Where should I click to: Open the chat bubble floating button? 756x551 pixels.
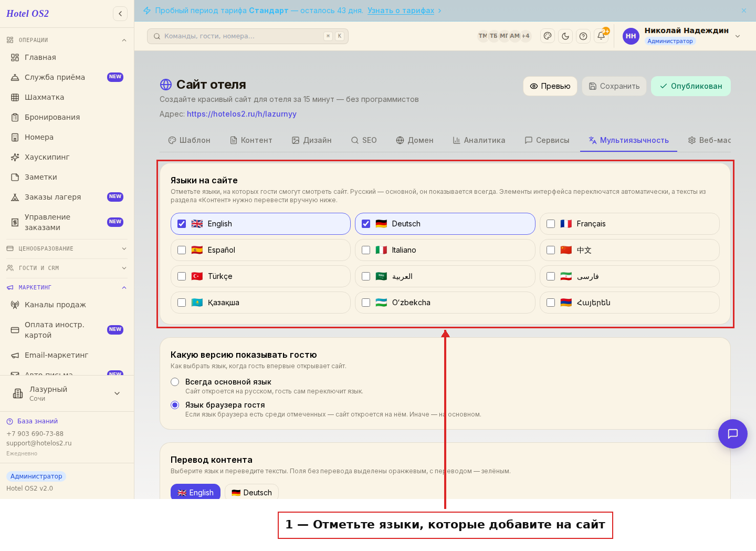(x=733, y=434)
